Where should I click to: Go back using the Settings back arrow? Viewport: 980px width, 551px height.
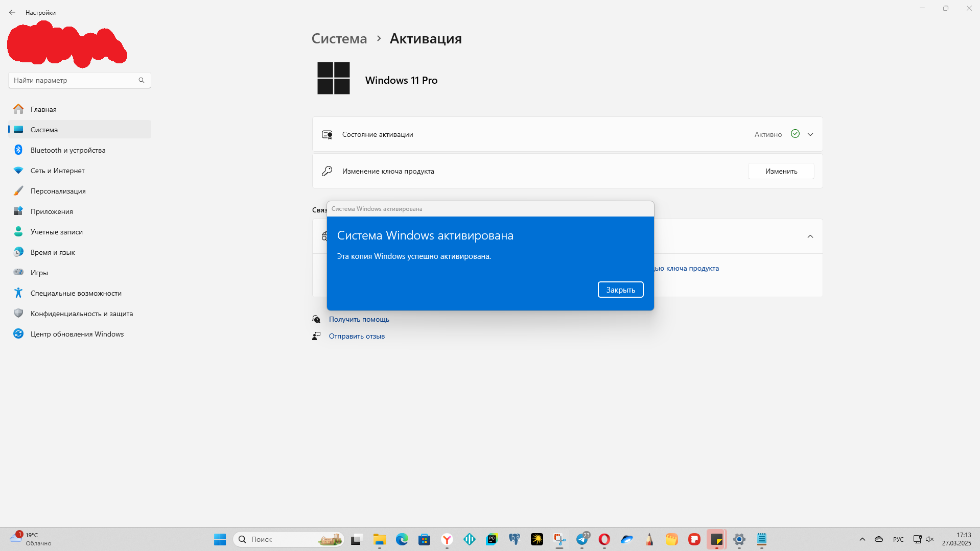pyautogui.click(x=12, y=12)
